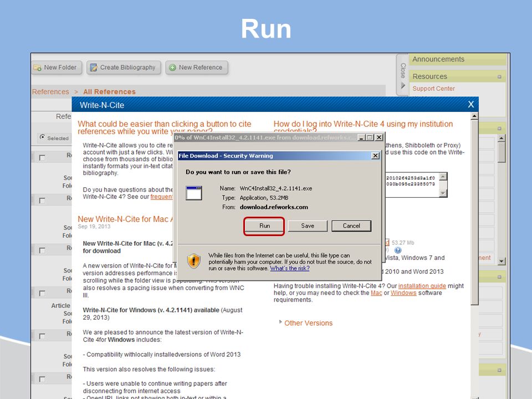This screenshot has height=399, width=532.
Task: Open the Windows software requirements link
Action: 403,293
